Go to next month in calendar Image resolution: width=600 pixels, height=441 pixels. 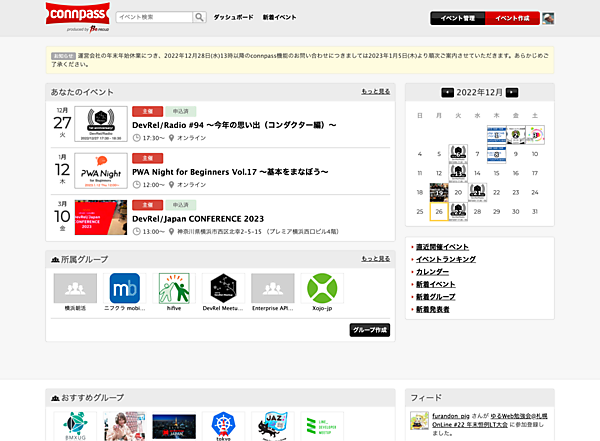(512, 92)
